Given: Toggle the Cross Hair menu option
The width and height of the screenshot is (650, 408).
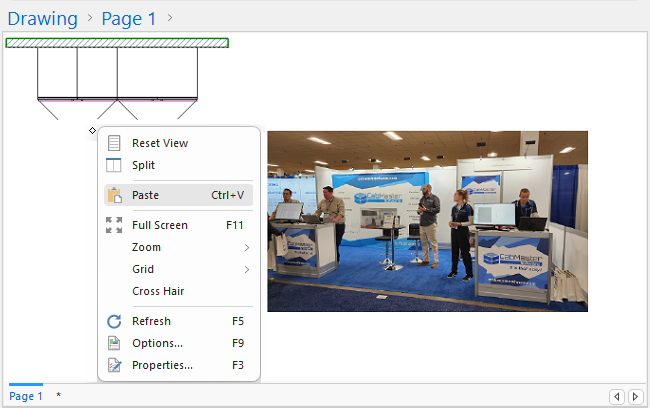Looking at the screenshot, I should pyautogui.click(x=158, y=291).
